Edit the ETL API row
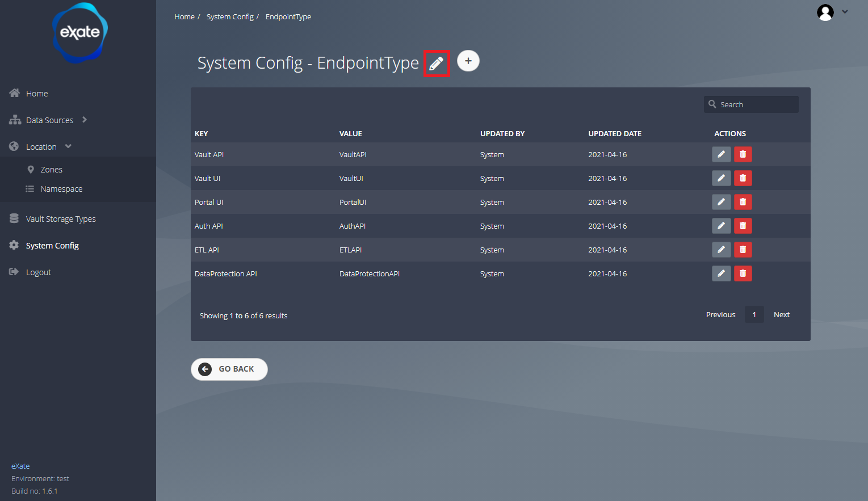Viewport: 868px width, 501px height. click(721, 250)
